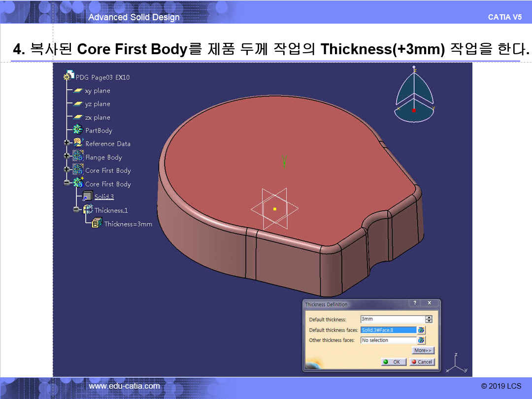Open selector icon for Default thickness faces
Viewport: 532px width, 399px height.
[421, 330]
